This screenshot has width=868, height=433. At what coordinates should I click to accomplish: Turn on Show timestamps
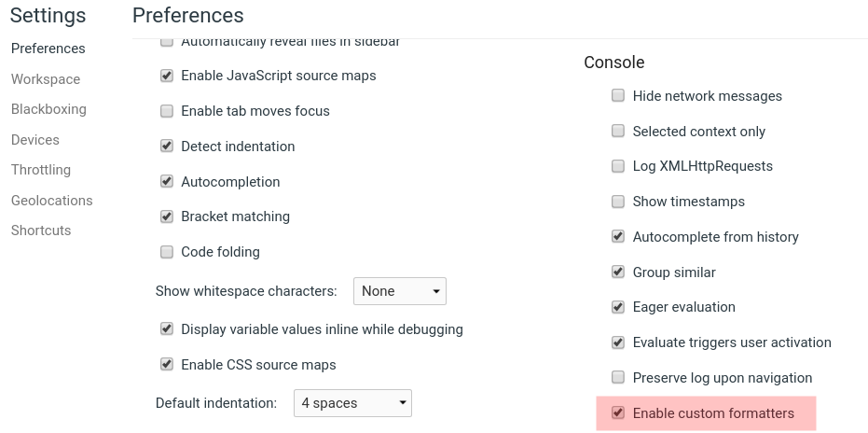point(618,202)
